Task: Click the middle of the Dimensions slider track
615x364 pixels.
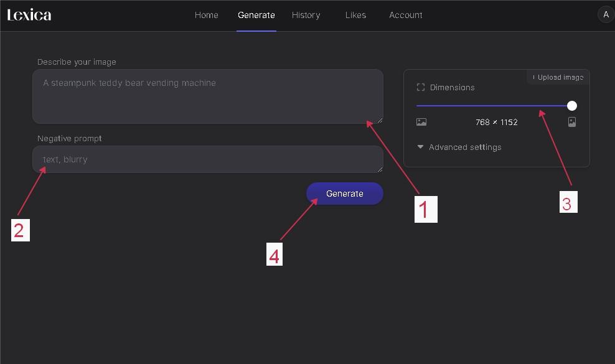Action: click(x=494, y=106)
